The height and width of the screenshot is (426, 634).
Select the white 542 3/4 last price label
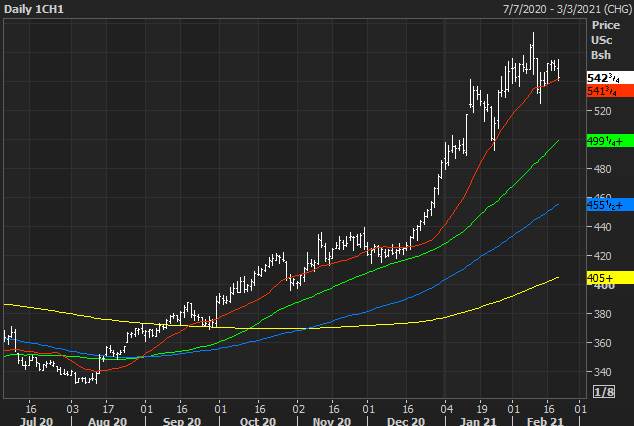[x=610, y=78]
